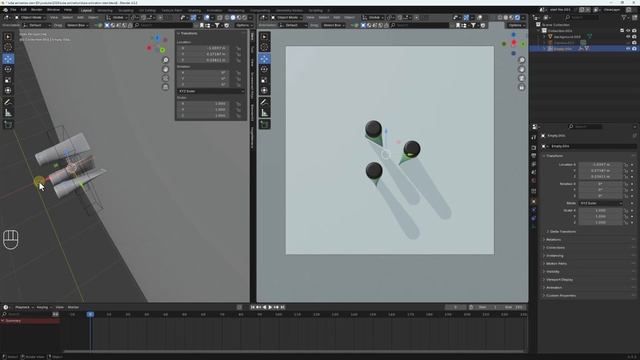Choose the Rotate tool in left viewport
This screenshot has width=640, height=360.
(8, 69)
